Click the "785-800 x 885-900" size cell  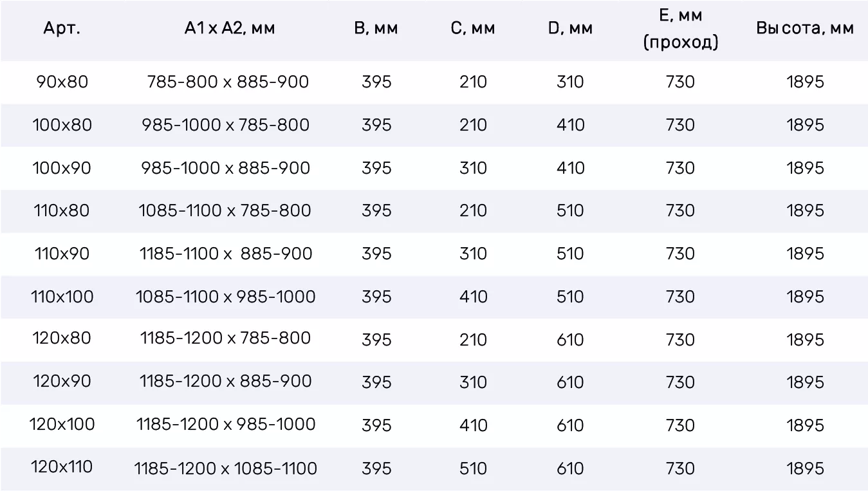pos(228,82)
